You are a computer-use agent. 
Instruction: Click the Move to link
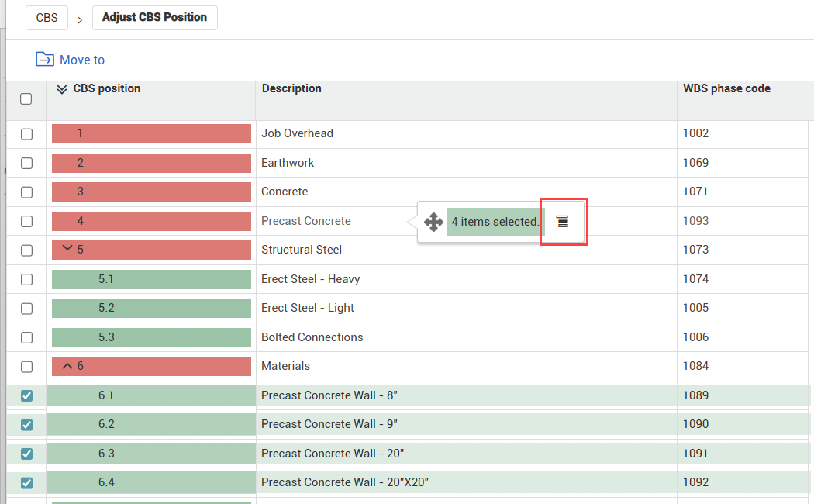pos(81,60)
